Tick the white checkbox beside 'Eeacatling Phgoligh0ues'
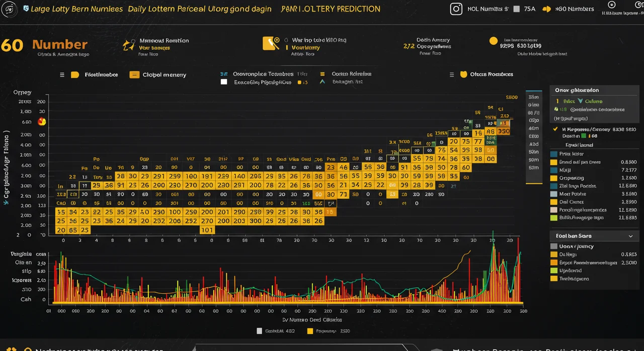644x351 pixels. 224,81
